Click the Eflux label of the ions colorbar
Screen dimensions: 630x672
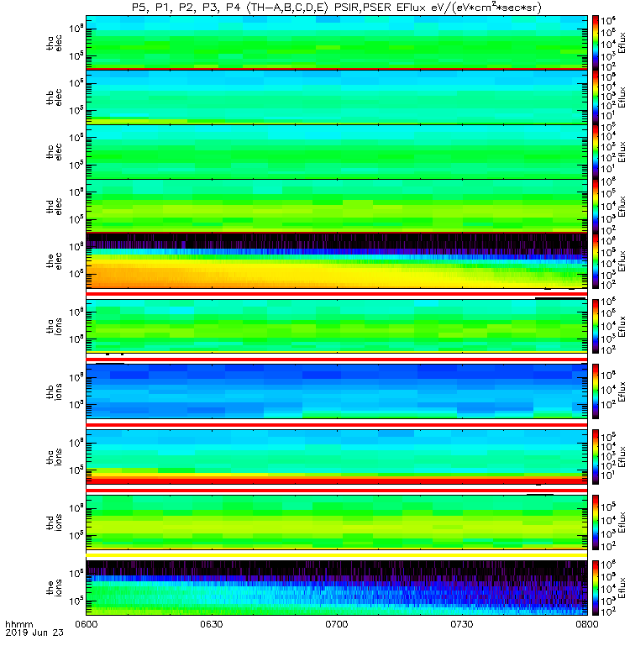pyautogui.click(x=622, y=588)
